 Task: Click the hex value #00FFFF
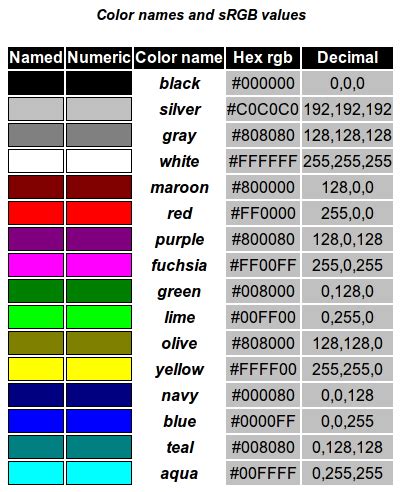click(x=263, y=473)
